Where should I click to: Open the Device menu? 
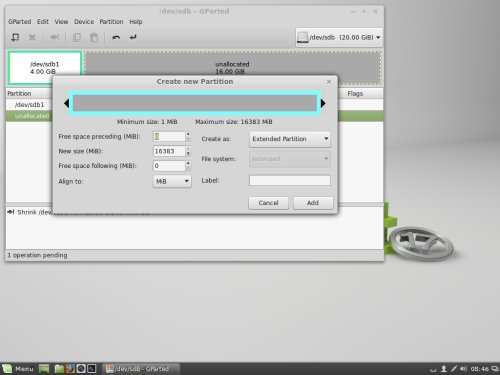tap(84, 22)
